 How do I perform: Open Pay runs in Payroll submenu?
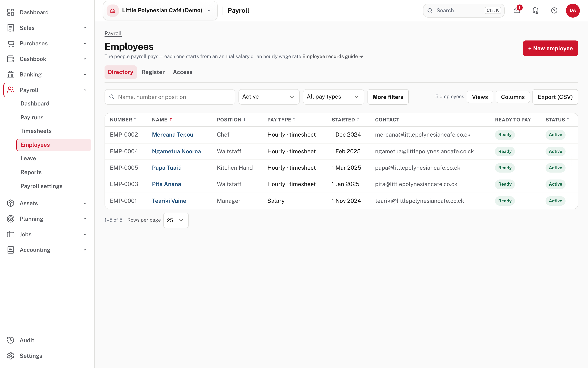(32, 117)
